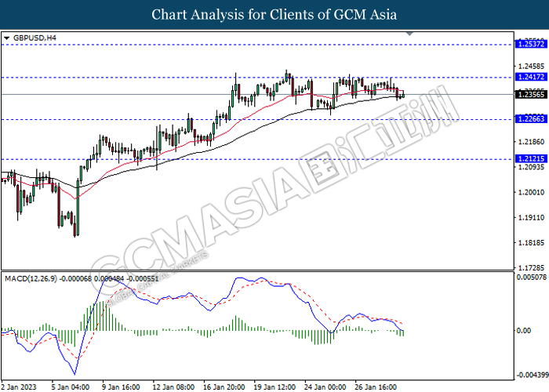The image size is (549, 392).
Task: Select the MACD 0.005078 scale value
Action: tap(532, 278)
